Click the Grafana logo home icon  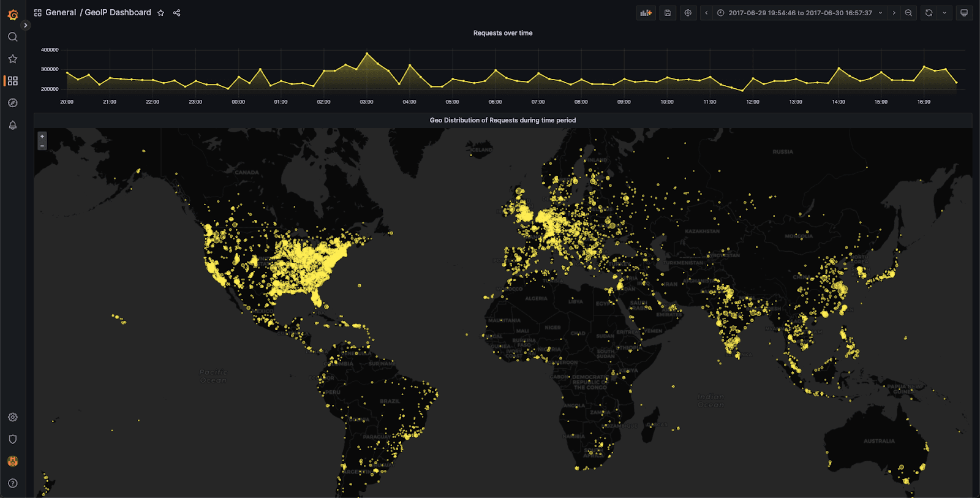pyautogui.click(x=13, y=15)
